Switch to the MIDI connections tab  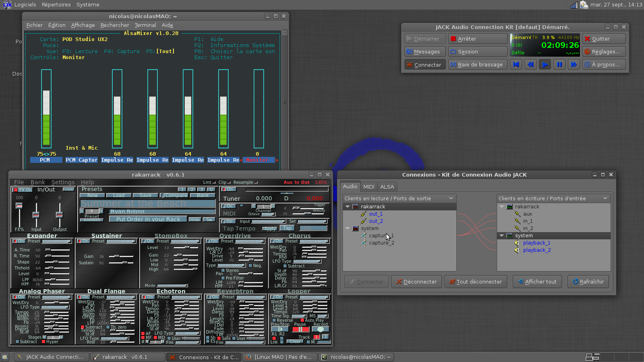point(369,187)
